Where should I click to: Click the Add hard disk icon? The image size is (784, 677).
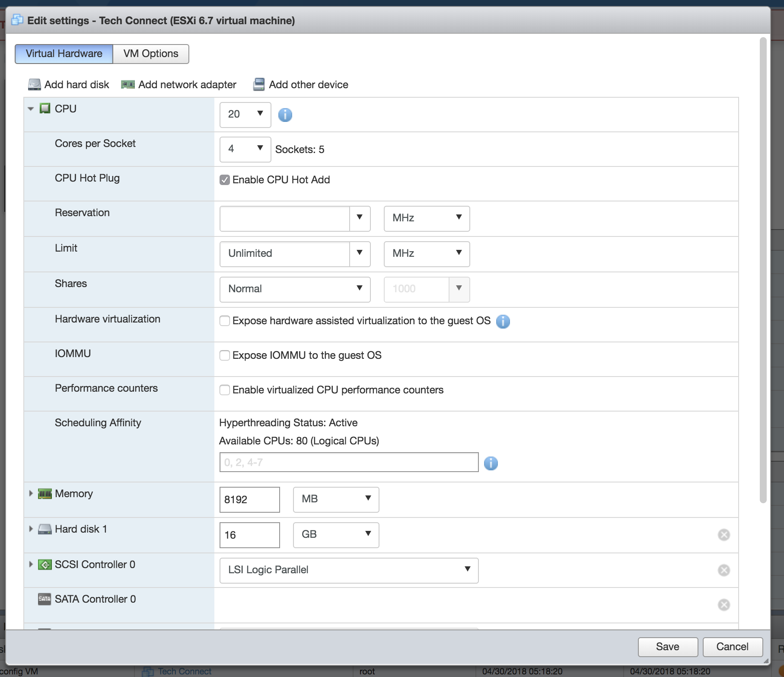(x=35, y=84)
